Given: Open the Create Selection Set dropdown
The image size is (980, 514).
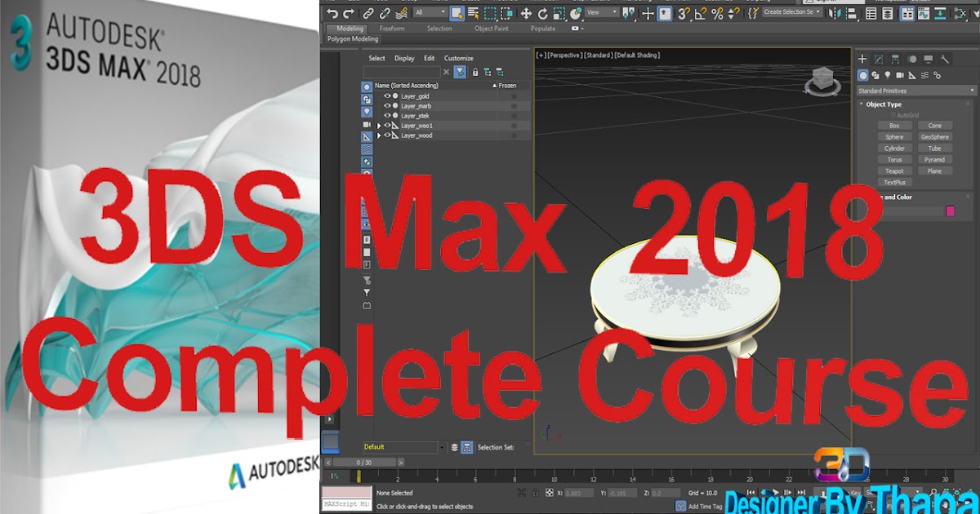Looking at the screenshot, I should pos(792,12).
